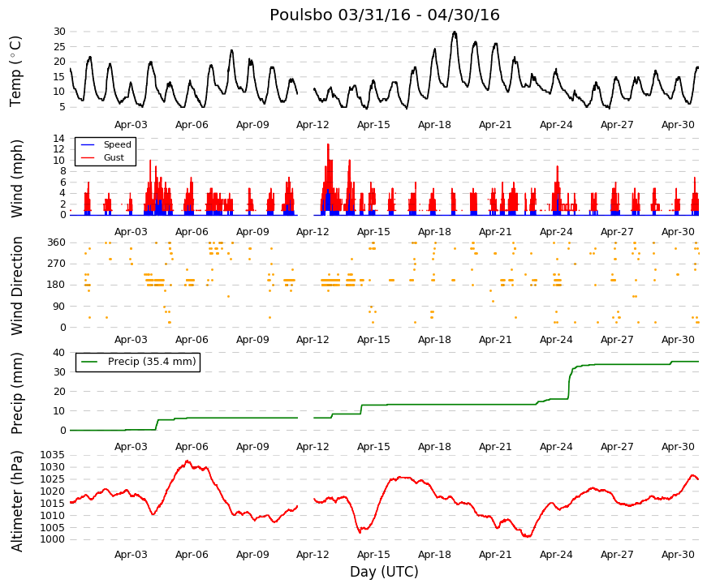Click the chart title Poulsbo 03/31/16 - 04/30/16
The height and width of the screenshot is (588, 707).
(384, 15)
